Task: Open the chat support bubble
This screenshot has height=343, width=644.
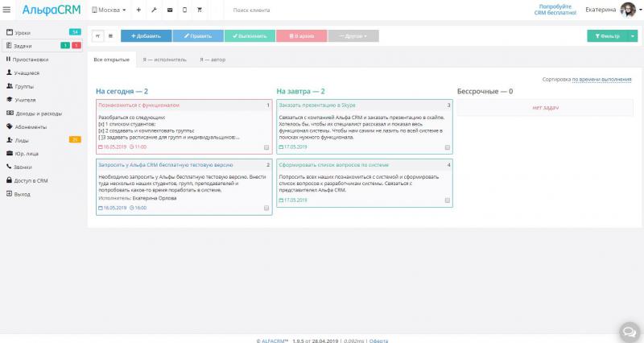Action: coord(628,331)
